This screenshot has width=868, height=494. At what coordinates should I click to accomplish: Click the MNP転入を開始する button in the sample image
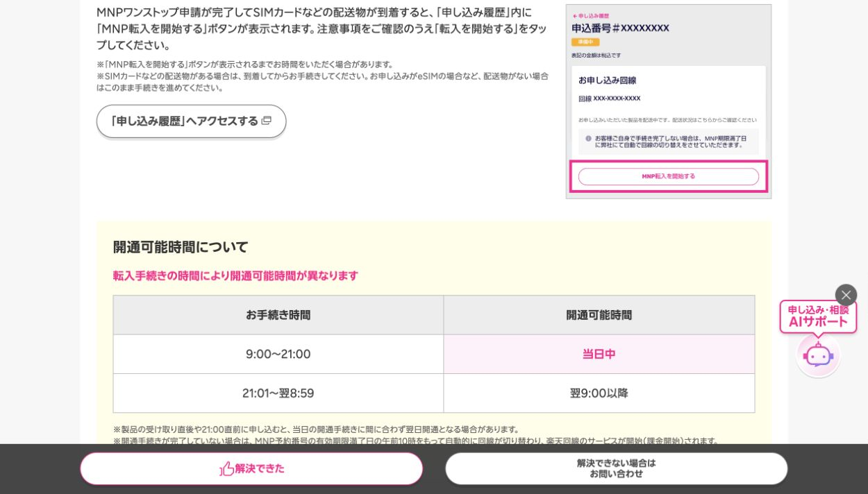tap(669, 176)
